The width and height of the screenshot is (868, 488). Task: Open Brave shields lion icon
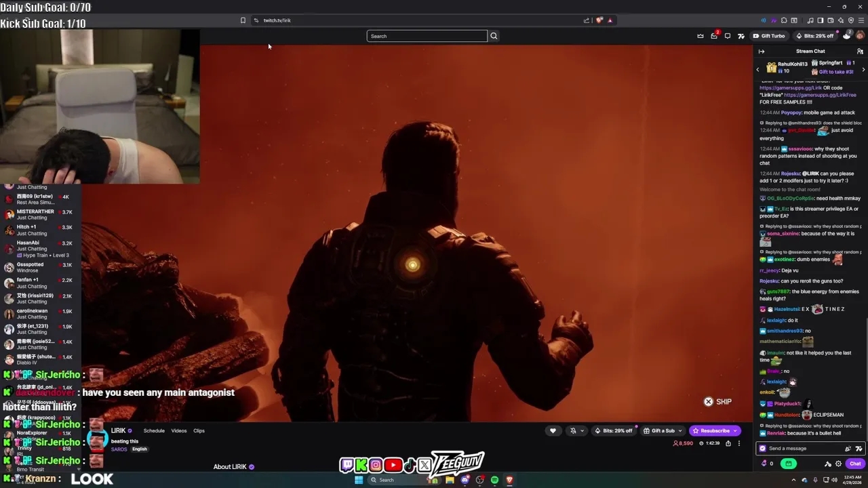(x=599, y=20)
